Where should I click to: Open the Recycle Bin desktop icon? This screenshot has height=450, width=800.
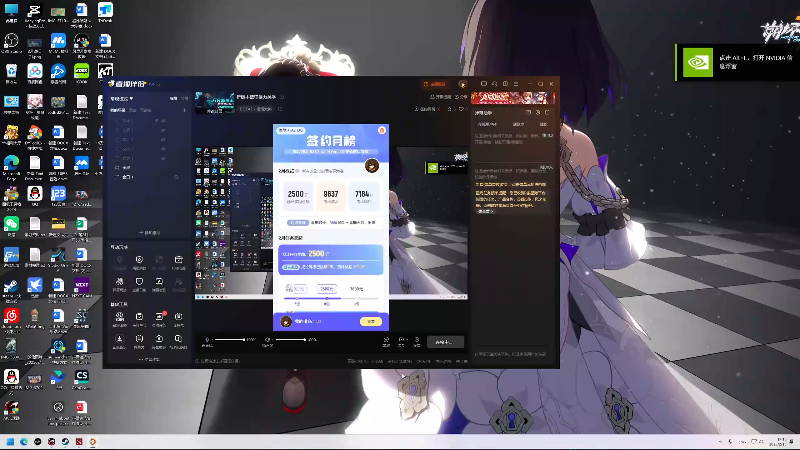pyautogui.click(x=11, y=73)
